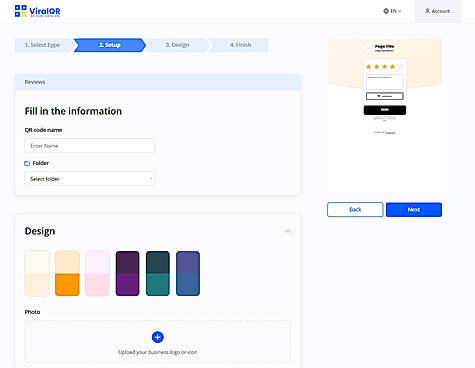
Task: Click the Folder icon by the label
Action: pyautogui.click(x=27, y=163)
